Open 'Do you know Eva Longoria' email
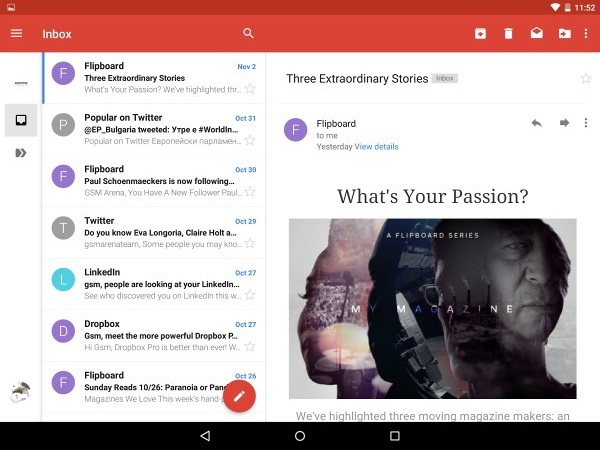600x450 pixels. (x=153, y=233)
